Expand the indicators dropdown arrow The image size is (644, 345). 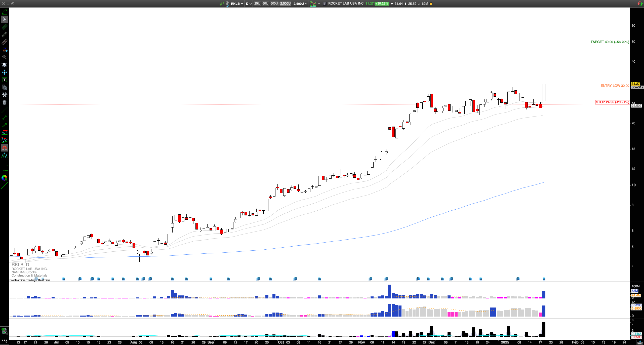coord(319,4)
